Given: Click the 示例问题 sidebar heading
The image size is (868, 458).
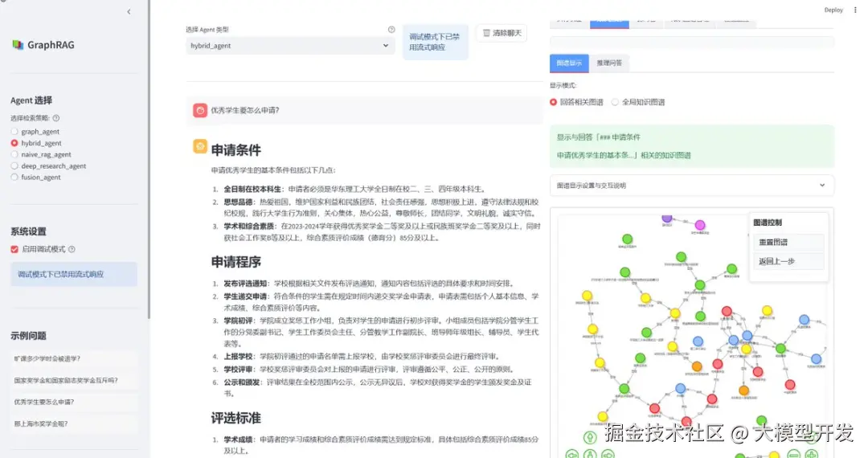Looking at the screenshot, I should (28, 336).
